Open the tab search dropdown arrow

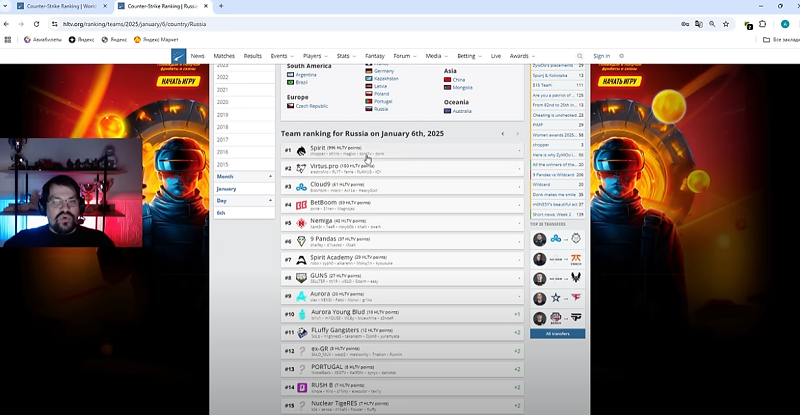click(x=6, y=6)
